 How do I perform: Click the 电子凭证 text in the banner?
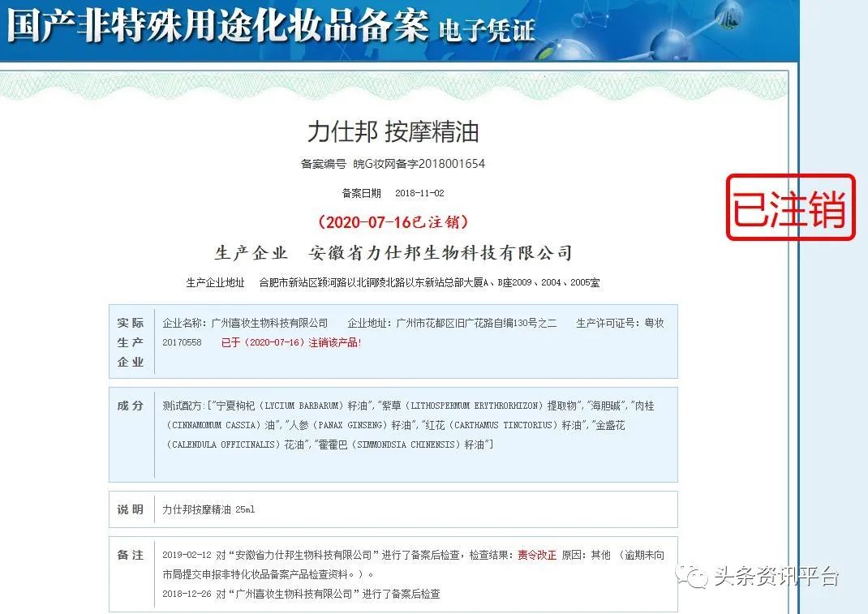pos(487,30)
